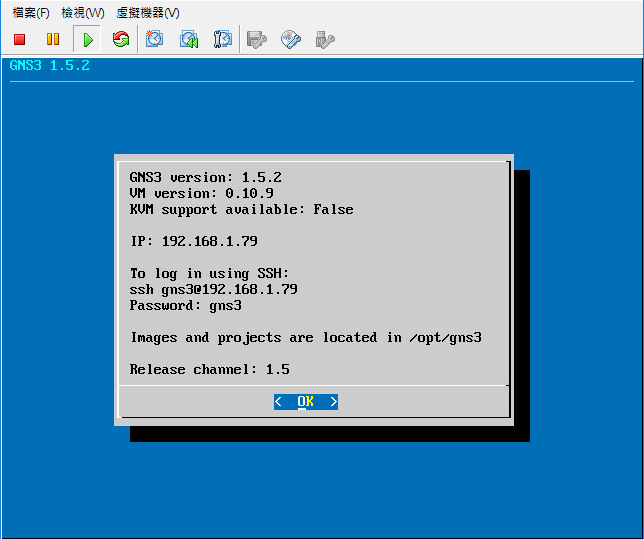Click the 'Password: gns3' line
This screenshot has height=539, width=644.
pos(186,306)
